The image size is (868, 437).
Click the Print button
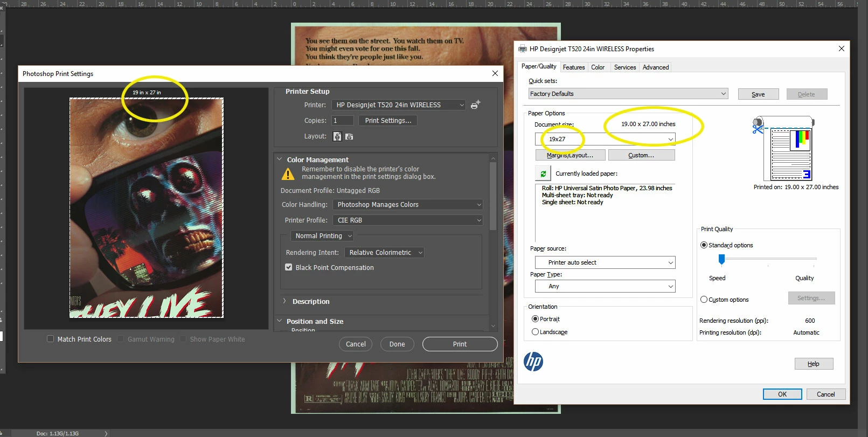pos(460,344)
